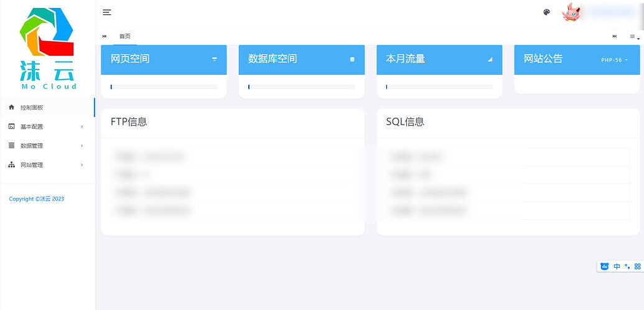Jump tabs left with rewind icon
The width and height of the screenshot is (644, 310).
pos(105,37)
